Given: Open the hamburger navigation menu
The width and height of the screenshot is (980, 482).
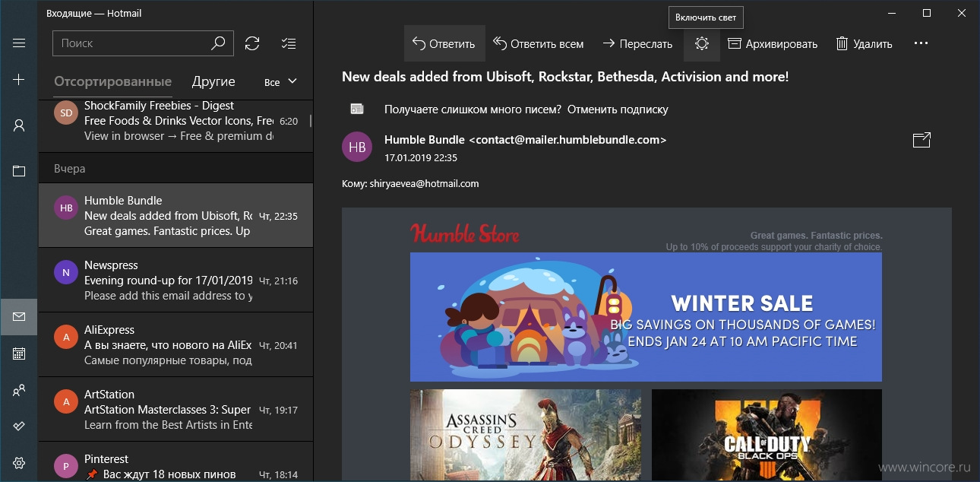Looking at the screenshot, I should tap(19, 43).
